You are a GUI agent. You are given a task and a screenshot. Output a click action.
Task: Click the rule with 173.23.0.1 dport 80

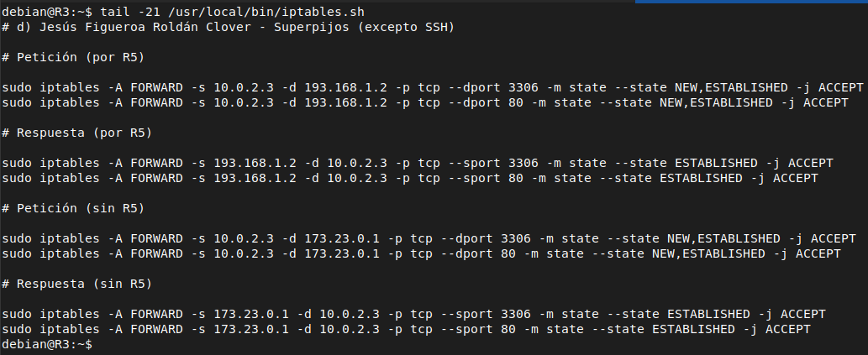[421, 253]
